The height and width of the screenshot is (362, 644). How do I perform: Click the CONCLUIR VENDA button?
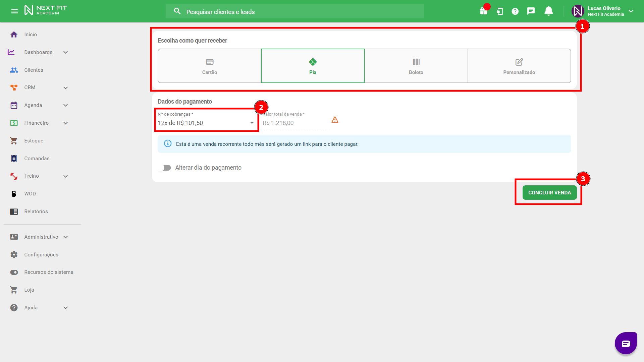[549, 193]
